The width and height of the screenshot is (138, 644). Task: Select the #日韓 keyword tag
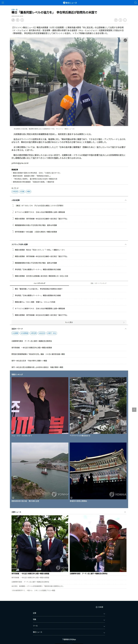coord(22,191)
